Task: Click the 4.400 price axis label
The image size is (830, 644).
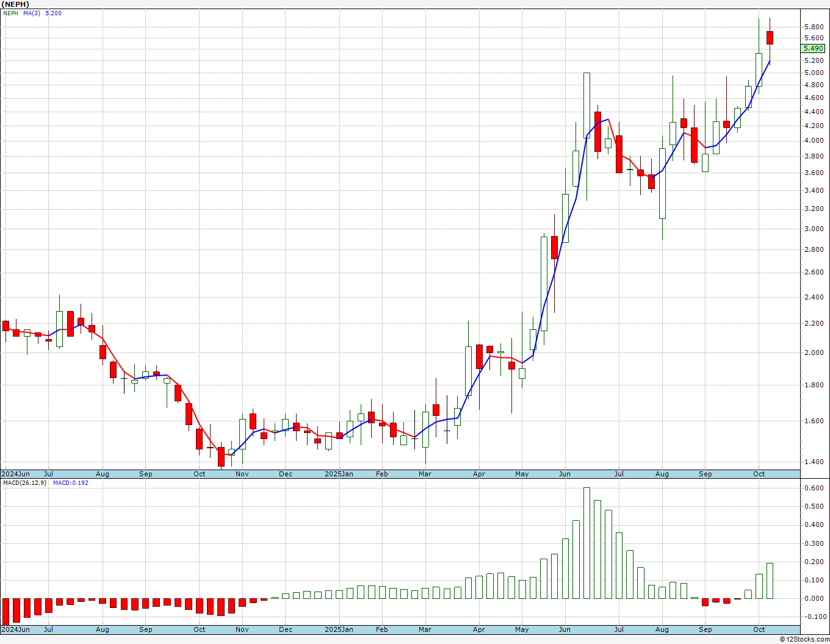Action: click(x=814, y=112)
